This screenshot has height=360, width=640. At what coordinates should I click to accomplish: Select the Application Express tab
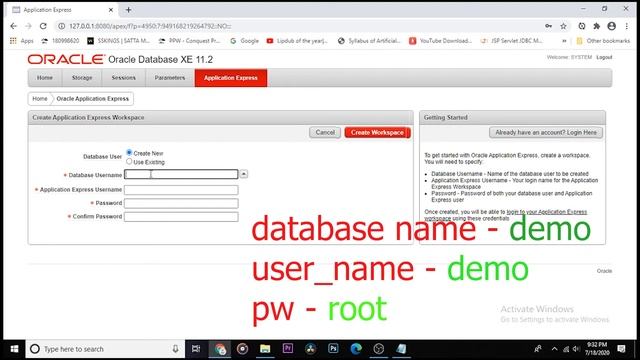pyautogui.click(x=231, y=78)
